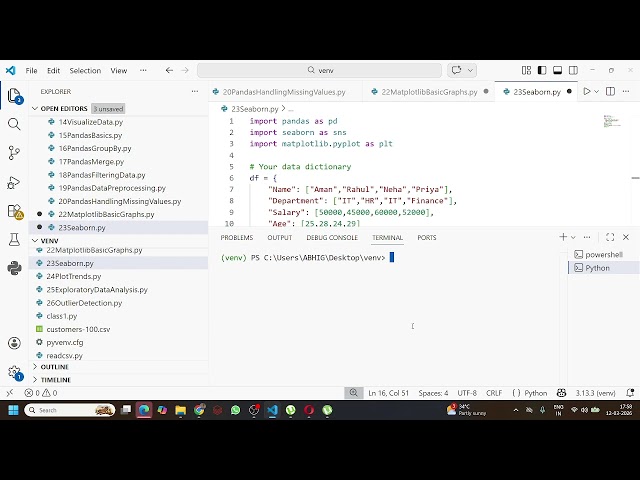Switch to the Output panel tab
The width and height of the screenshot is (640, 480).
coord(280,237)
